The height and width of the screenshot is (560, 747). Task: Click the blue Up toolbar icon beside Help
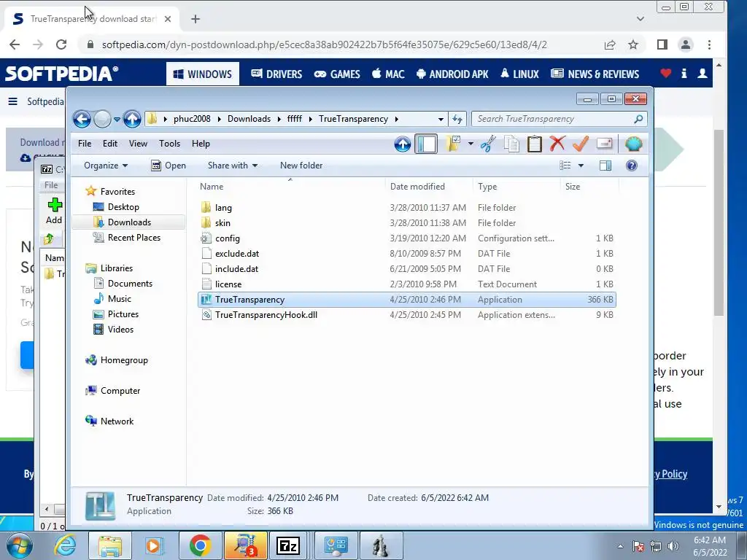tap(403, 144)
